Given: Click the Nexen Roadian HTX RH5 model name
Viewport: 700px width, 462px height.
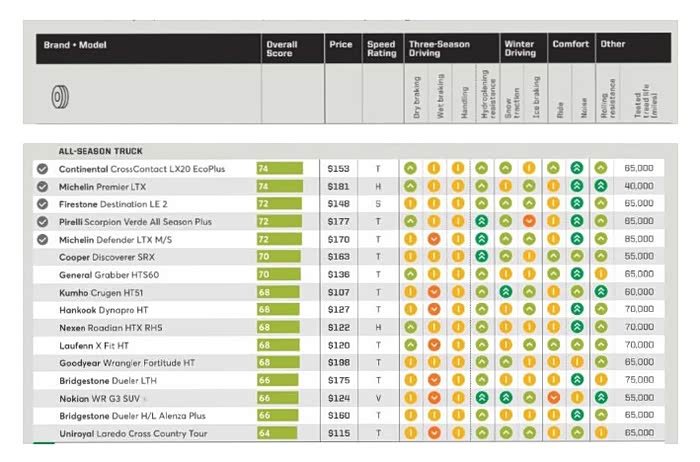Looking at the screenshot, I should pos(111,328).
